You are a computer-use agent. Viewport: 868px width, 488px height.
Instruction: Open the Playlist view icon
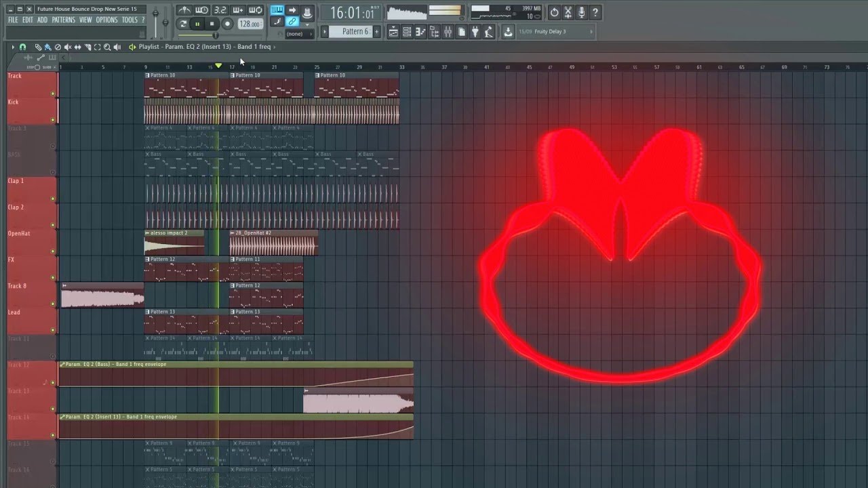coord(393,31)
